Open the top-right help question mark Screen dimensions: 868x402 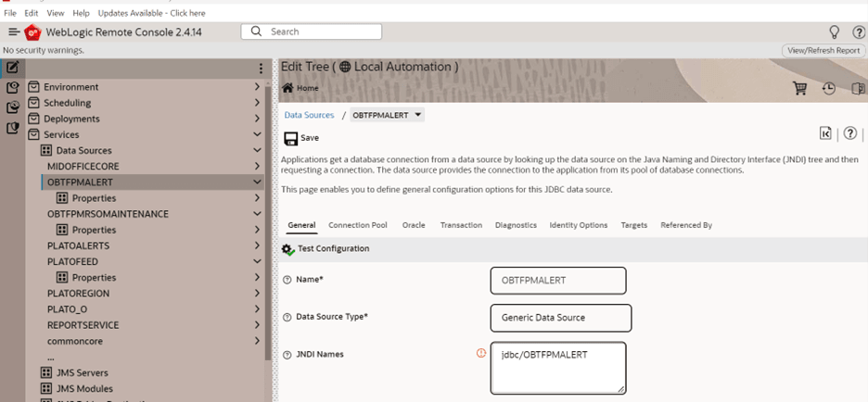pyautogui.click(x=859, y=32)
